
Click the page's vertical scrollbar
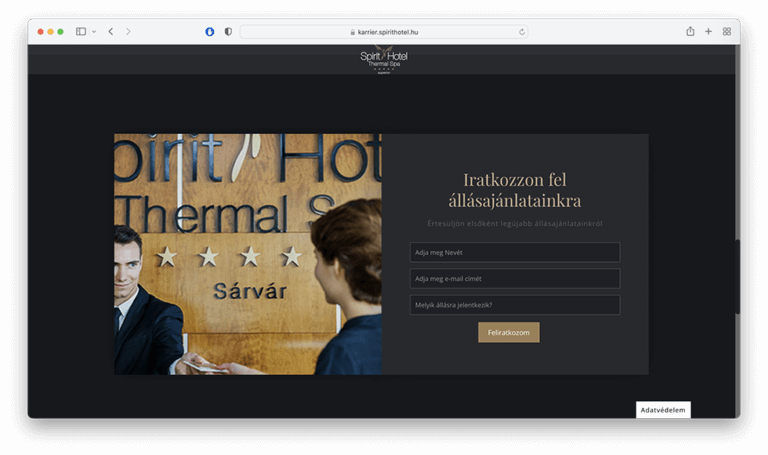[737, 280]
